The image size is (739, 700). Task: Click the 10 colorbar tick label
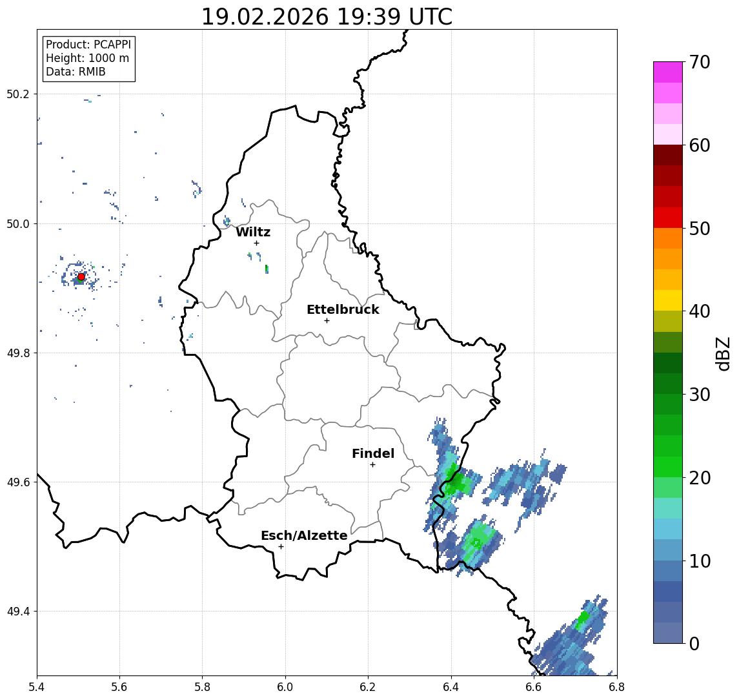(x=700, y=561)
